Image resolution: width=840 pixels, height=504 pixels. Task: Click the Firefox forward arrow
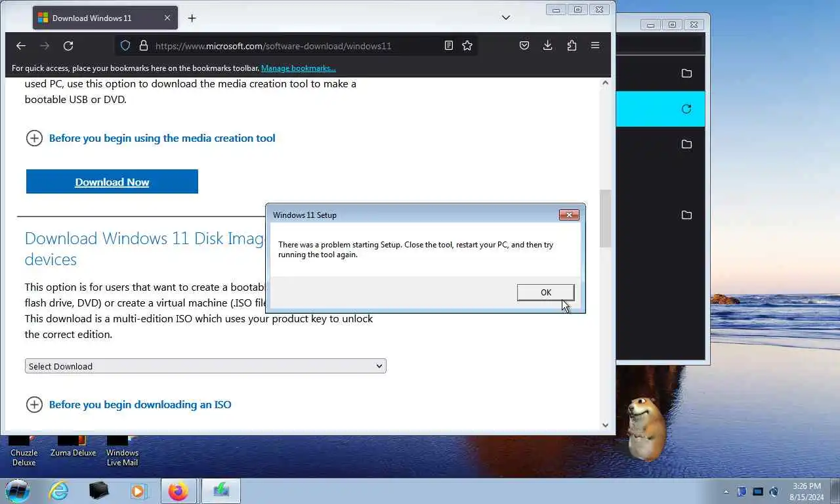(x=45, y=45)
